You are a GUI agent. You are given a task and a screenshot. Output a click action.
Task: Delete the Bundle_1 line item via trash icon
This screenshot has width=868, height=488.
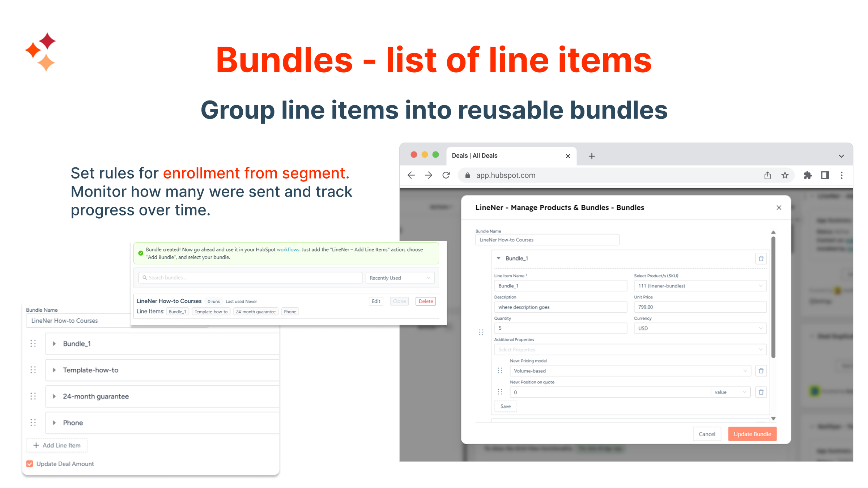click(x=761, y=258)
